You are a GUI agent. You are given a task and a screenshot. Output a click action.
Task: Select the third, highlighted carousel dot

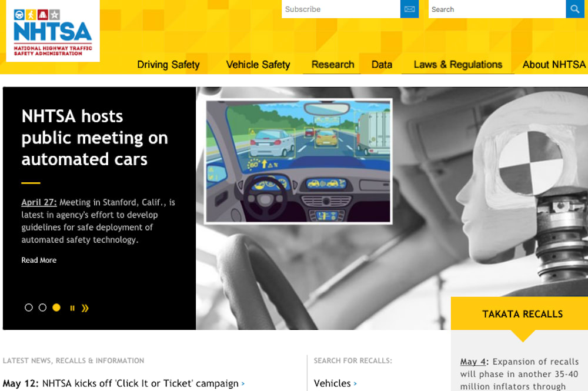click(56, 308)
